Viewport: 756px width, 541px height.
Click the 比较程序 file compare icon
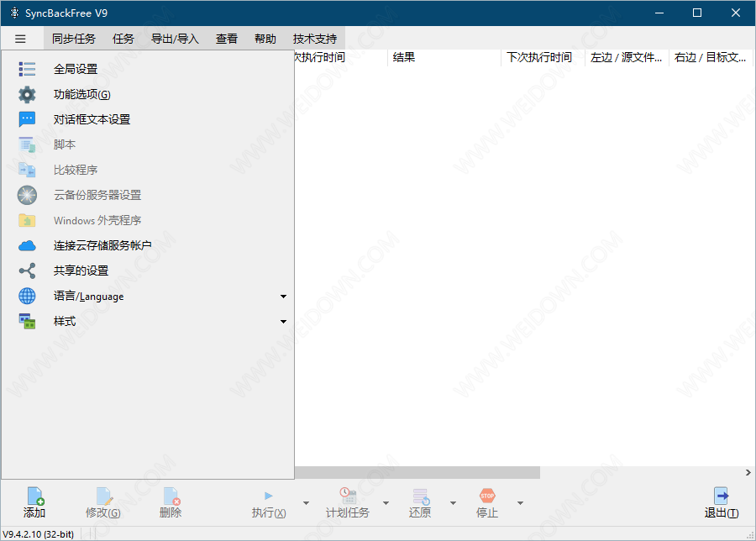click(27, 170)
